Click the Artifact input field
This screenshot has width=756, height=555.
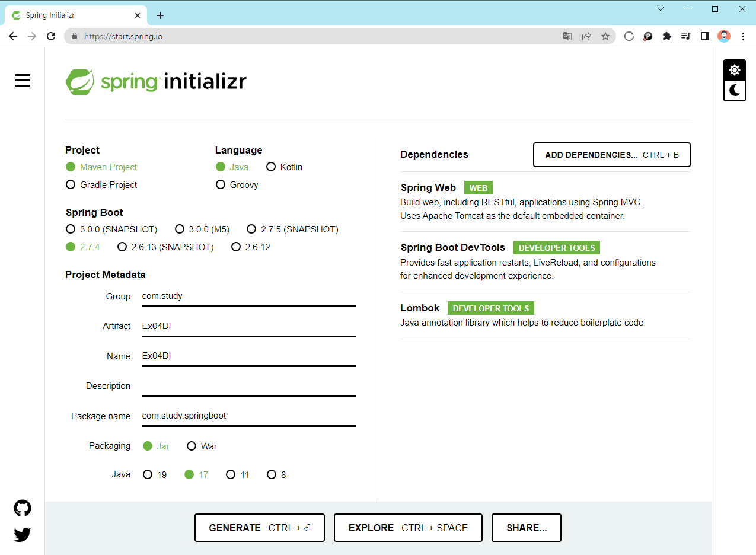248,326
